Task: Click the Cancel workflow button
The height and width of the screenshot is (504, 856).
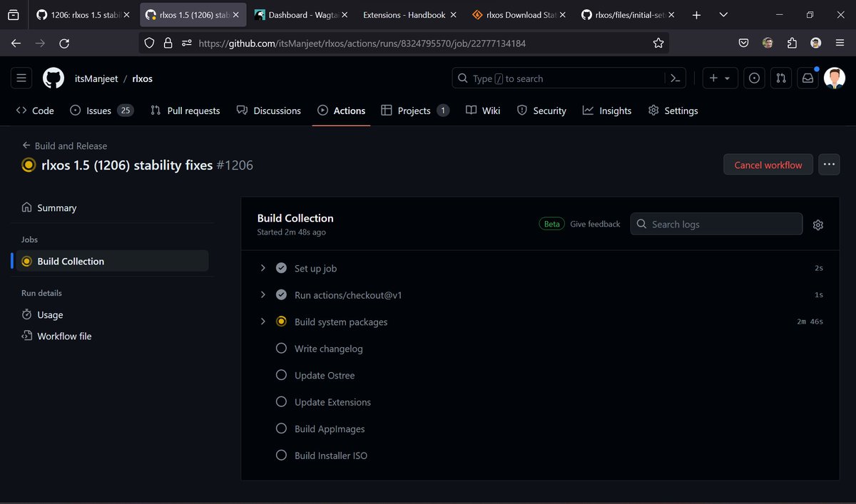Action: 768,165
